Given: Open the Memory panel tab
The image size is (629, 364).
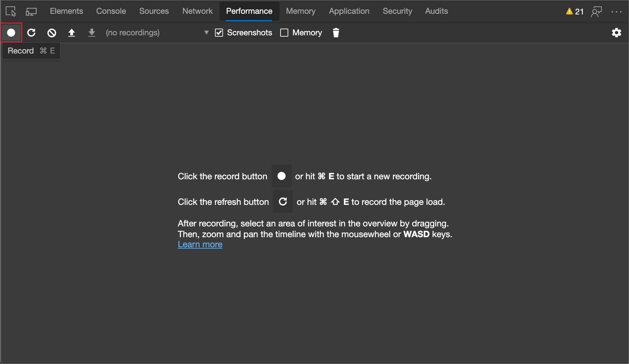Looking at the screenshot, I should [301, 11].
